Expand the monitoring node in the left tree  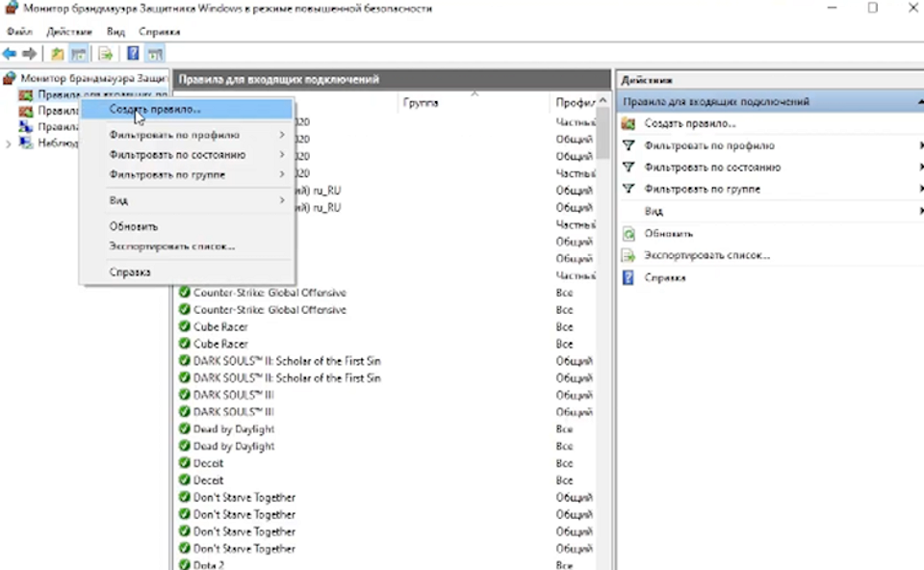click(x=9, y=143)
